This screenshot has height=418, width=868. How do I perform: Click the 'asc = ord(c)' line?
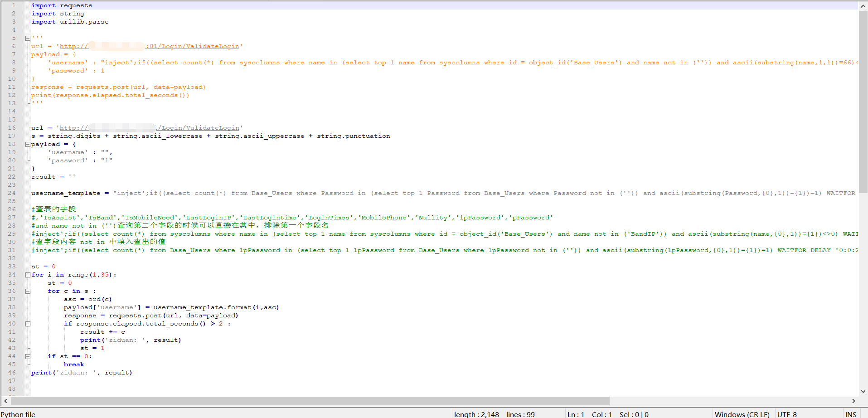coord(88,299)
